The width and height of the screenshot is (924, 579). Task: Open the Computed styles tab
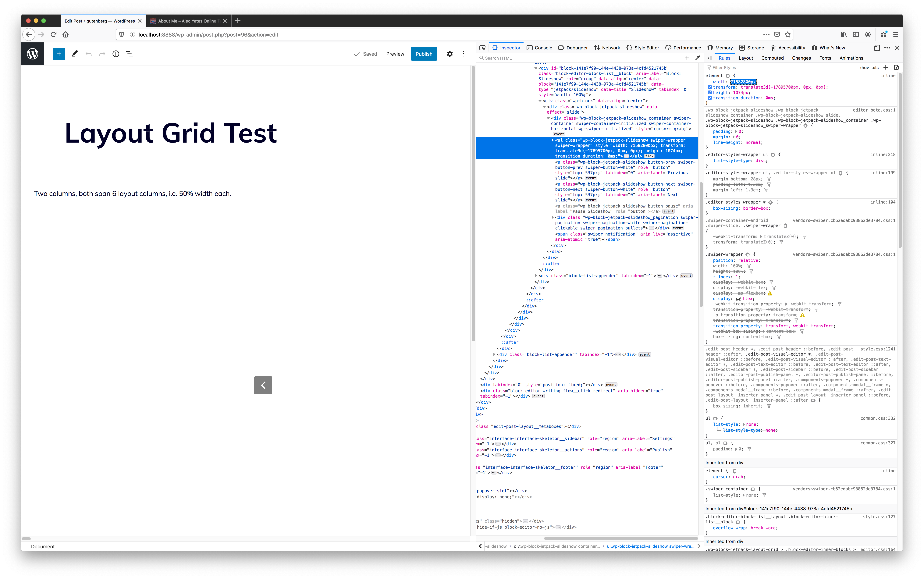[x=772, y=58]
